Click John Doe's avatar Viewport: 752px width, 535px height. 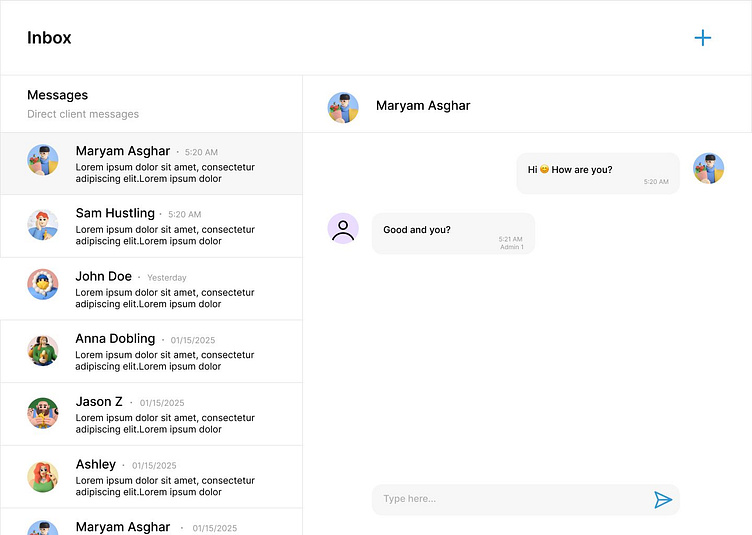point(43,284)
